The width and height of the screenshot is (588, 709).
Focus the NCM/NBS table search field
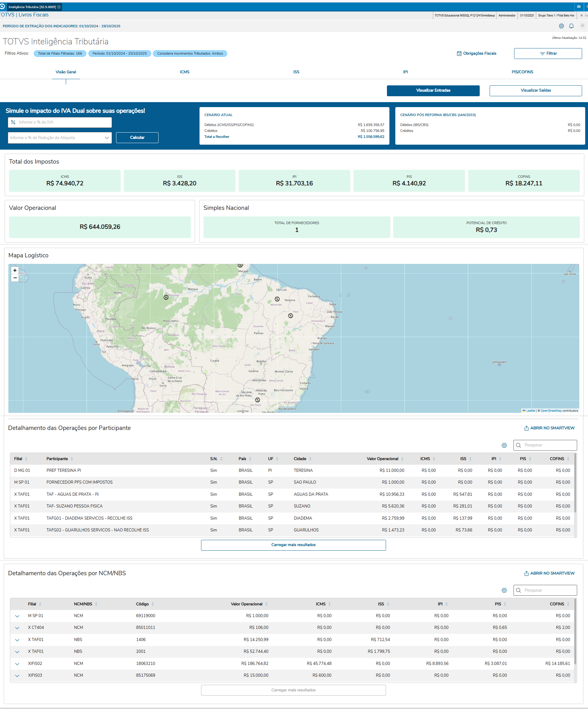pos(545,590)
